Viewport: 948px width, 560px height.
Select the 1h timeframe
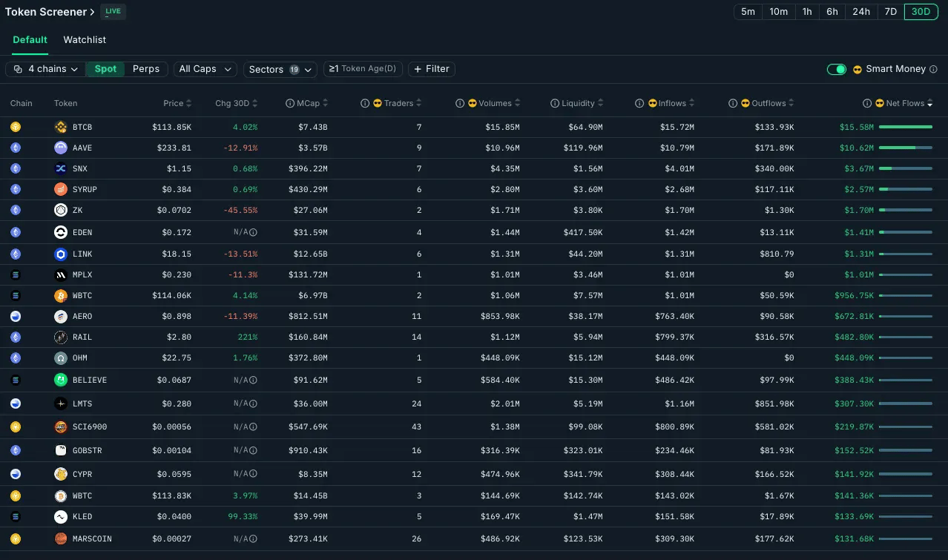(x=807, y=12)
